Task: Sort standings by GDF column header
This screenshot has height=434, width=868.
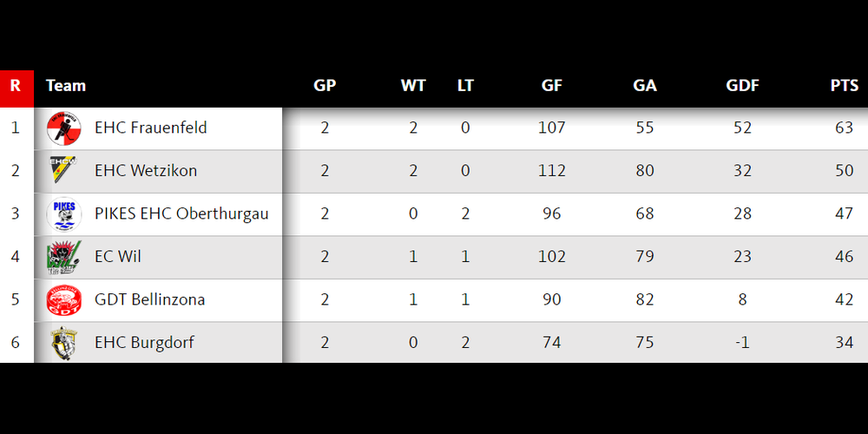Action: 742,86
